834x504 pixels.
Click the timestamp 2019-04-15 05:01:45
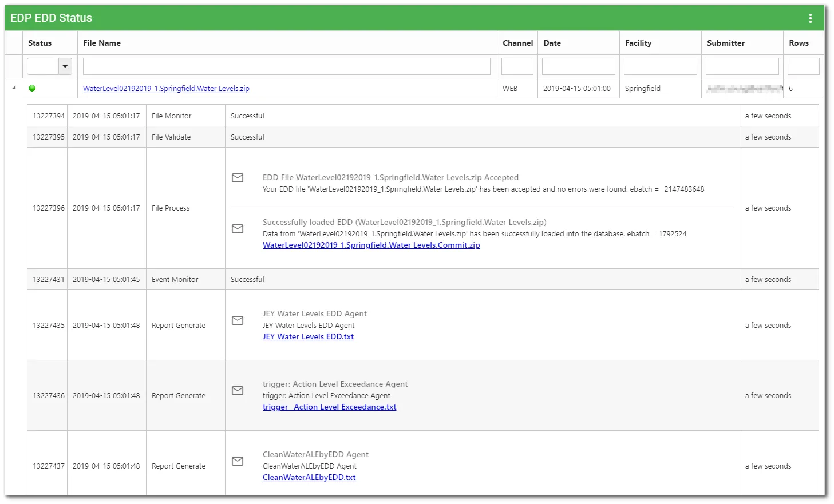[x=106, y=279]
